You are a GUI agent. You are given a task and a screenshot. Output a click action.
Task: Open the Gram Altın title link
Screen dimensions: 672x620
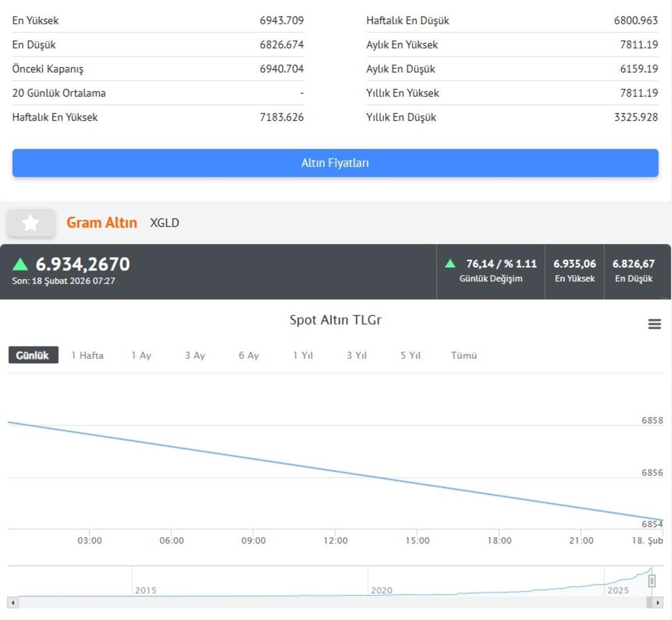(102, 223)
